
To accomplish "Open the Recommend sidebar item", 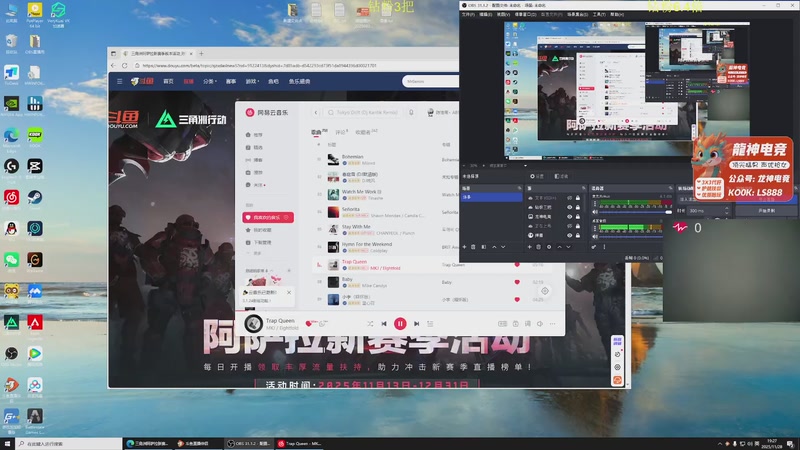I will click(254, 135).
